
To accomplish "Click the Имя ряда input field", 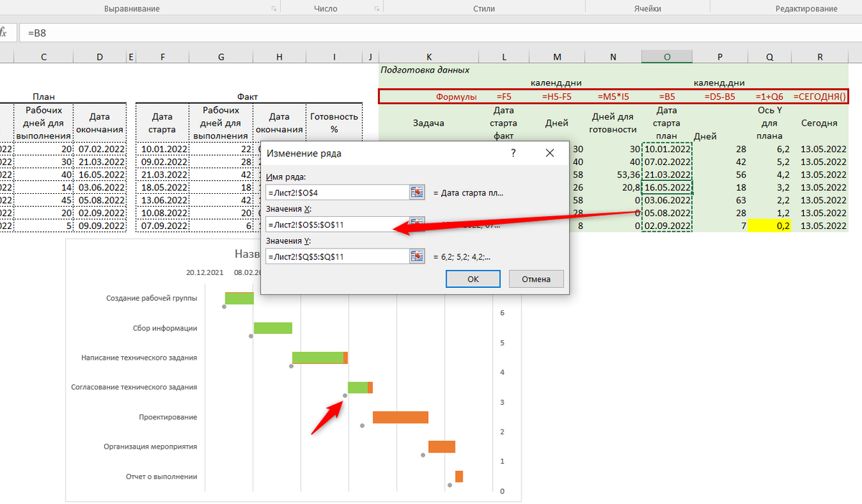I will tap(337, 192).
